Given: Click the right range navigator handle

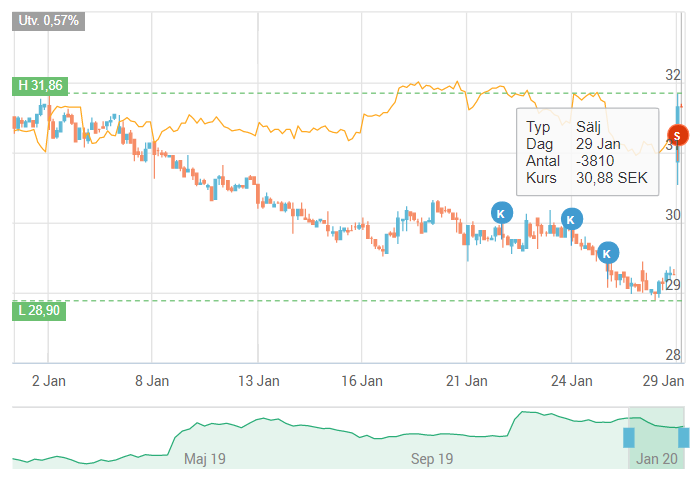Looking at the screenshot, I should 684,437.
